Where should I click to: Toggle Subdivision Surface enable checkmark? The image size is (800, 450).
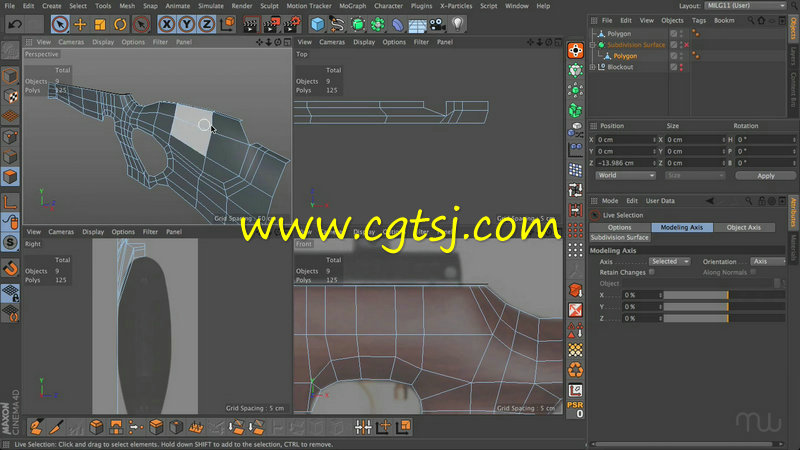point(687,45)
